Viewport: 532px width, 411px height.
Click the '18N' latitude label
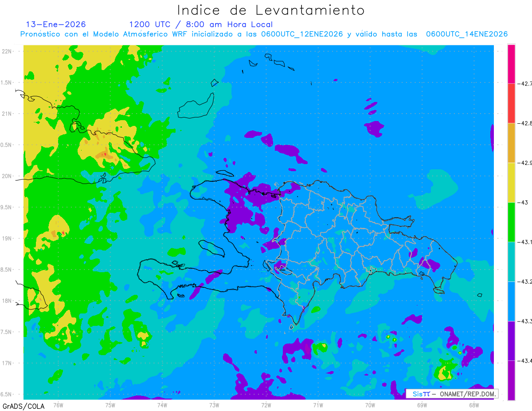tap(6, 301)
